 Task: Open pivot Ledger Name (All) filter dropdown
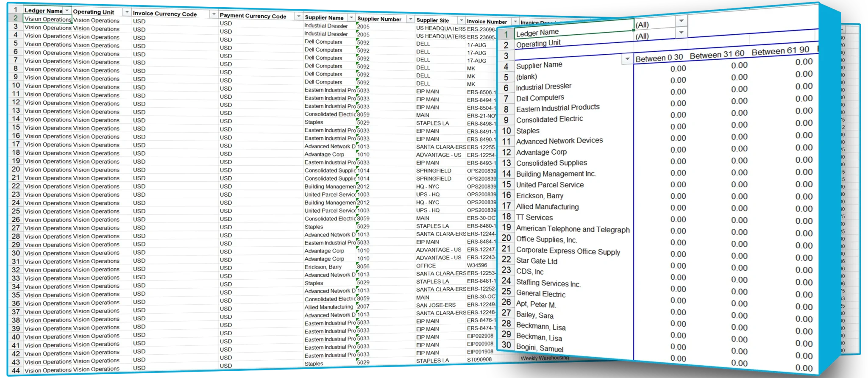click(x=681, y=21)
